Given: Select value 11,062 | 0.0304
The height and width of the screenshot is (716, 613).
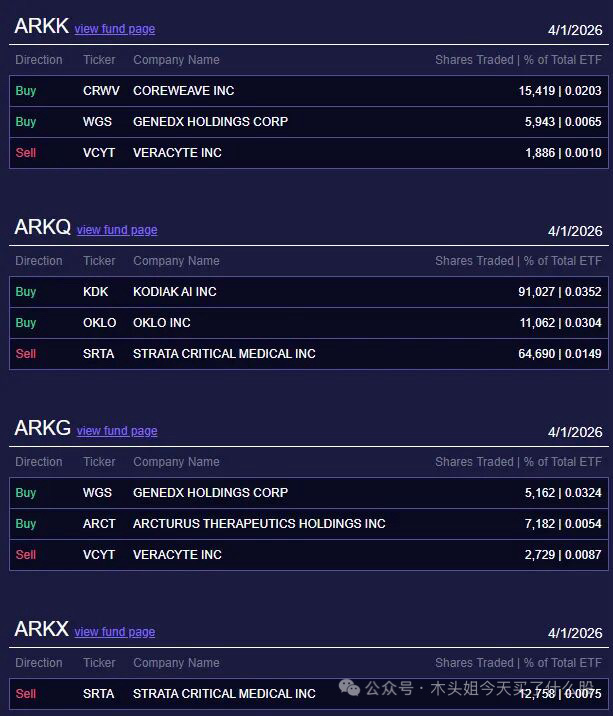Looking at the screenshot, I should click(x=560, y=323).
